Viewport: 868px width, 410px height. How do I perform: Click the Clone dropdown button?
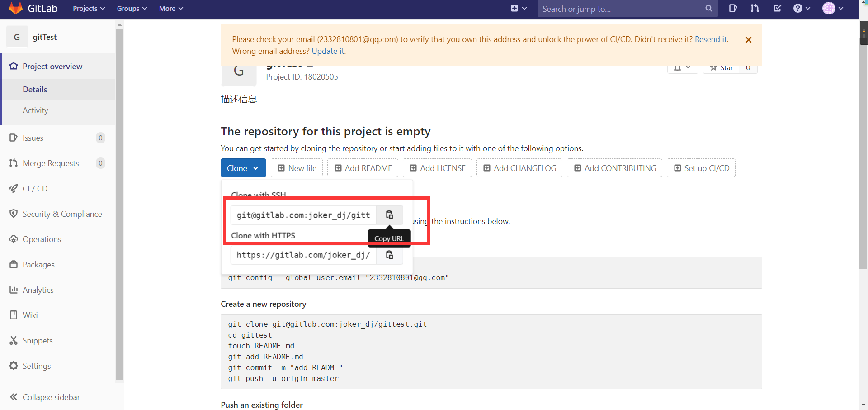coord(243,168)
